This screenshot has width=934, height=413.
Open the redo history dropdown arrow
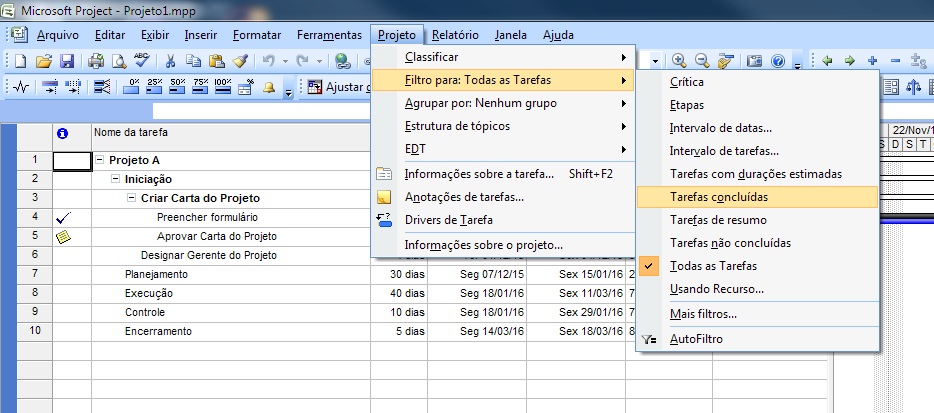pyautogui.click(x=319, y=61)
